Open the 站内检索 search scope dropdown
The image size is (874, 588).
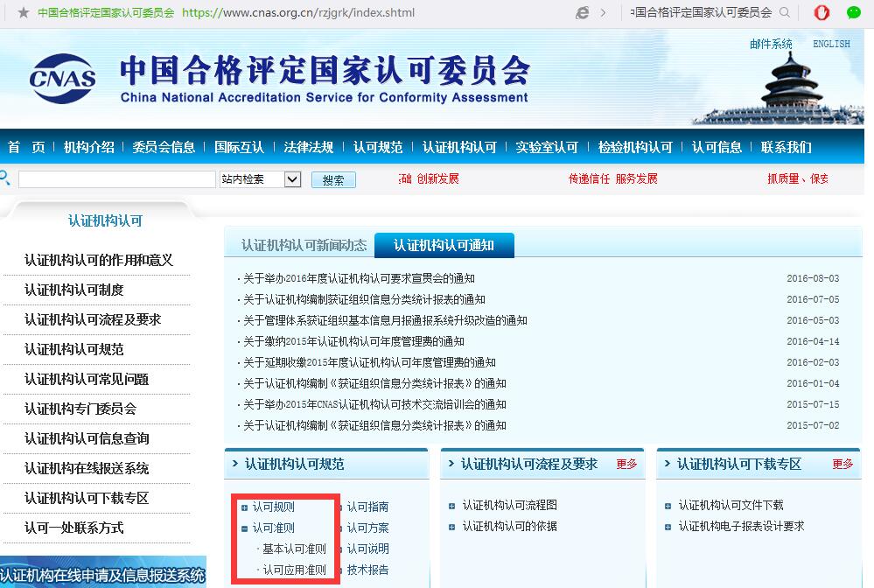pyautogui.click(x=292, y=178)
